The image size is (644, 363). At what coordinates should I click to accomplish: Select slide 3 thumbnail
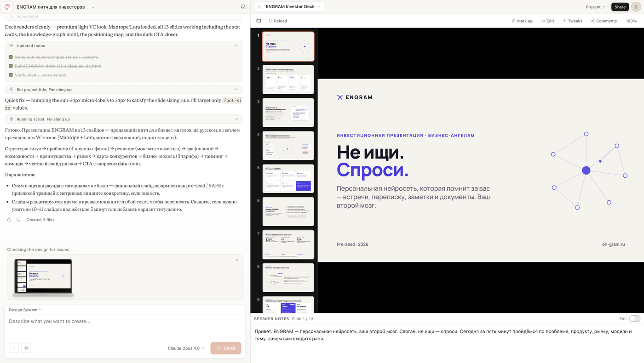pyautogui.click(x=288, y=113)
